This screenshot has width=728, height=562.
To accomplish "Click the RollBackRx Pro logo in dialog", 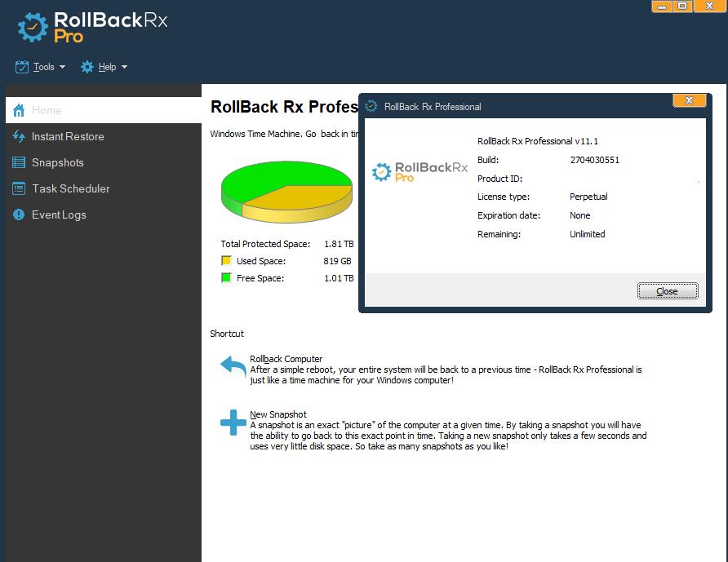I will (x=419, y=172).
